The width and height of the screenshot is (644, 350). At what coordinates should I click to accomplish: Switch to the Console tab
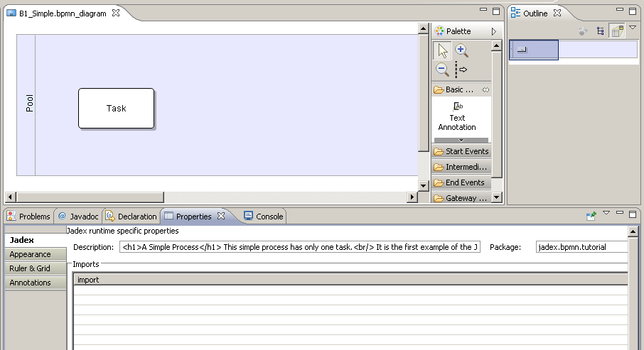coord(263,217)
